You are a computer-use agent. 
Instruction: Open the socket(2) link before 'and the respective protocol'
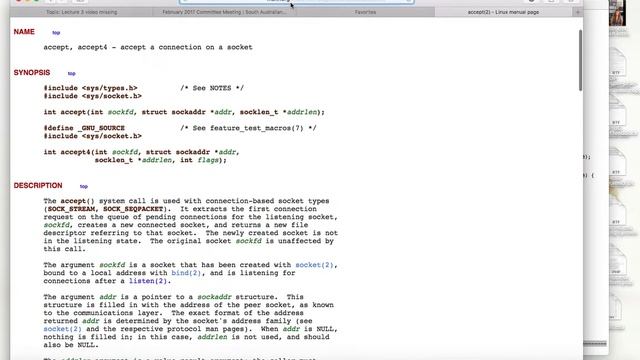(62, 329)
